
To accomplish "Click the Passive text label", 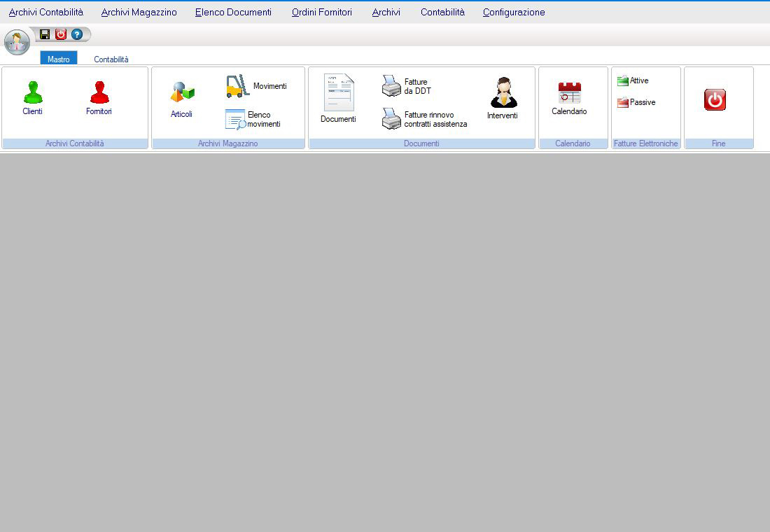I will click(x=643, y=102).
